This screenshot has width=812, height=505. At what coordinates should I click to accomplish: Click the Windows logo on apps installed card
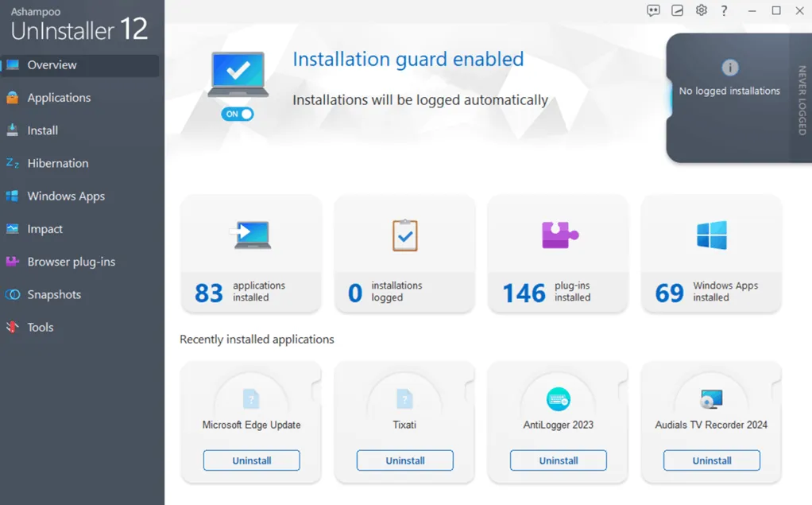pos(711,235)
